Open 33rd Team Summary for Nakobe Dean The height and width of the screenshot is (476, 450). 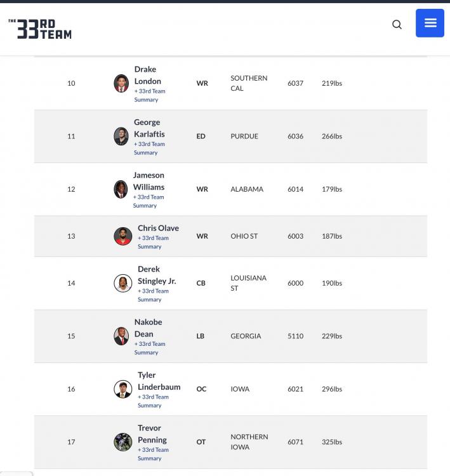[x=149, y=348]
